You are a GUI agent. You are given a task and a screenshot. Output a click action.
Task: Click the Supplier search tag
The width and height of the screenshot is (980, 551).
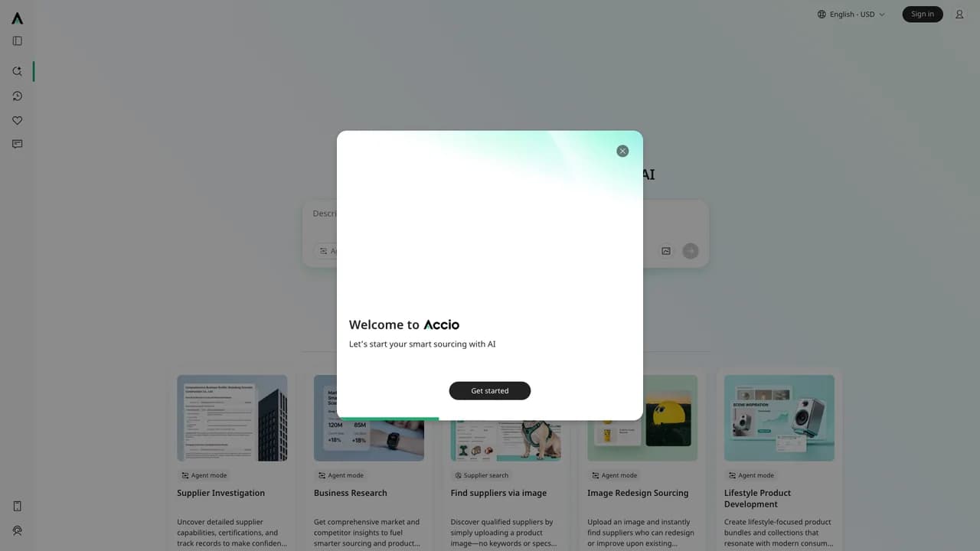482,475
